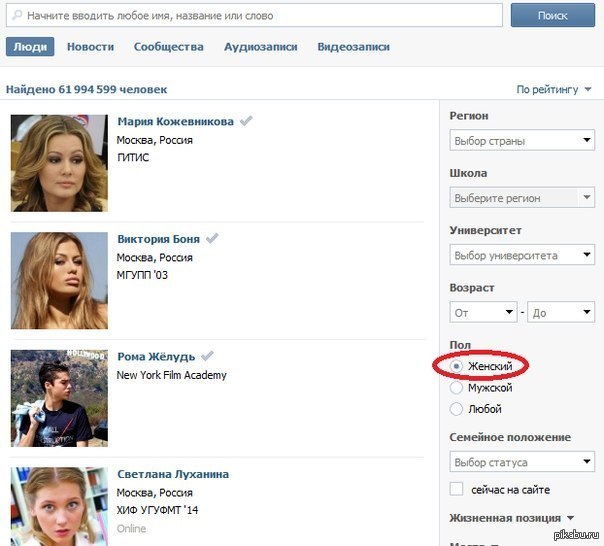Enable the "сейчас на сайте" checkbox
Image resolution: width=604 pixels, height=546 pixels.
pyautogui.click(x=457, y=489)
